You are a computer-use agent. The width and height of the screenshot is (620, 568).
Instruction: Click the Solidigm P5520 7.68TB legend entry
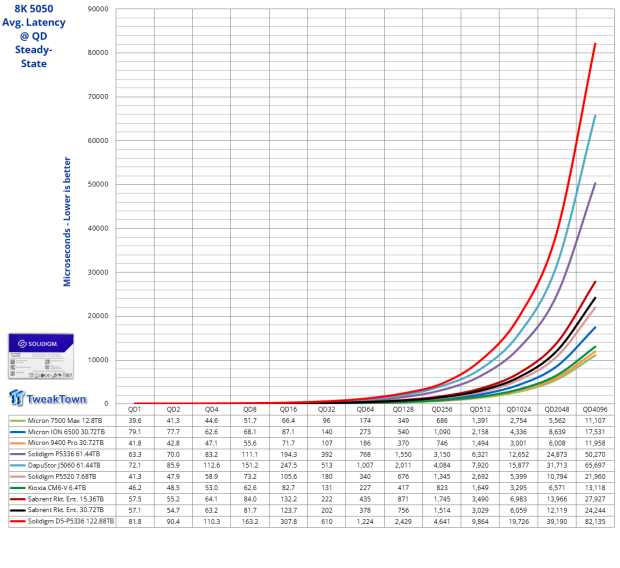tap(62, 477)
